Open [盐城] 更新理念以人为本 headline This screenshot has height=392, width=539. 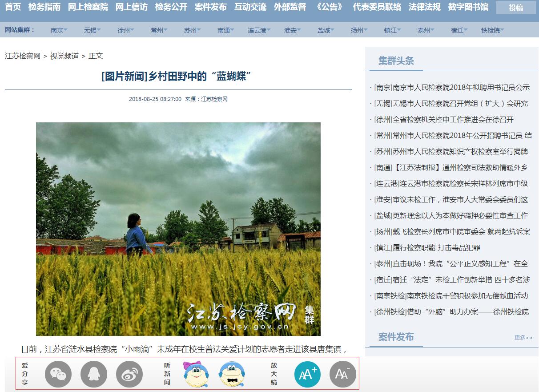pyautogui.click(x=451, y=216)
